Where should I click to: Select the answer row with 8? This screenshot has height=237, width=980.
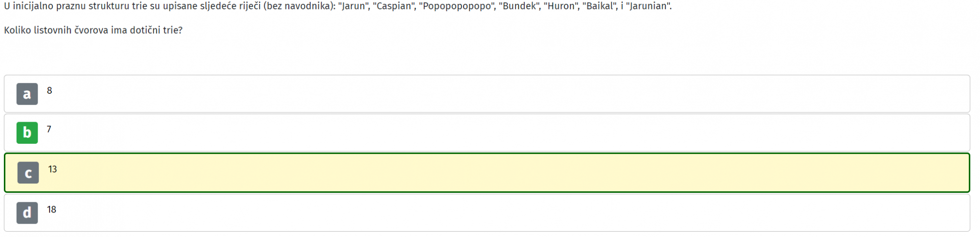point(487,94)
